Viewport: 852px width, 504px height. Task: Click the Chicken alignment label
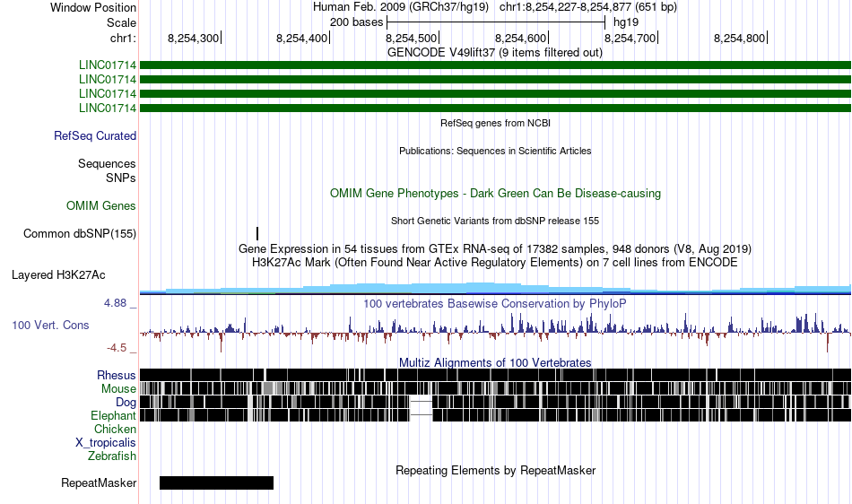click(115, 429)
